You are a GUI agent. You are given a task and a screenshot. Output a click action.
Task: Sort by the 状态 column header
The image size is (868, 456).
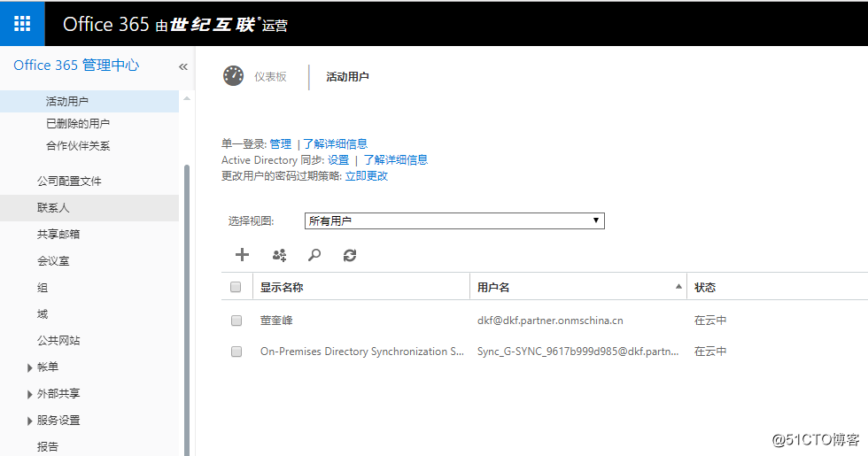(x=705, y=287)
